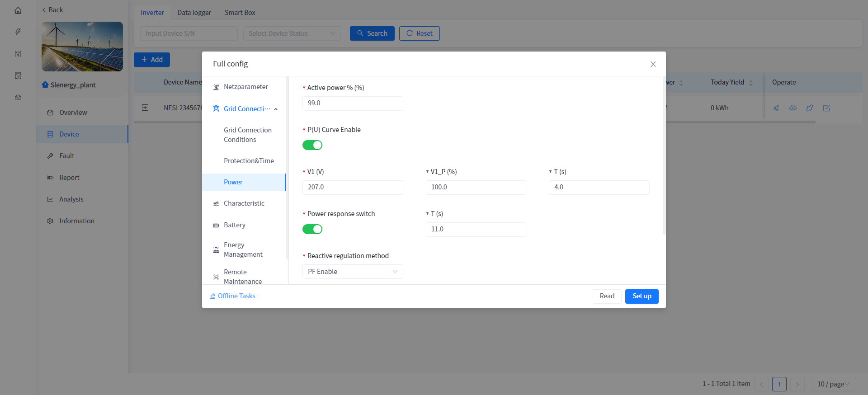Click the link icon in Operate column

pos(810,108)
